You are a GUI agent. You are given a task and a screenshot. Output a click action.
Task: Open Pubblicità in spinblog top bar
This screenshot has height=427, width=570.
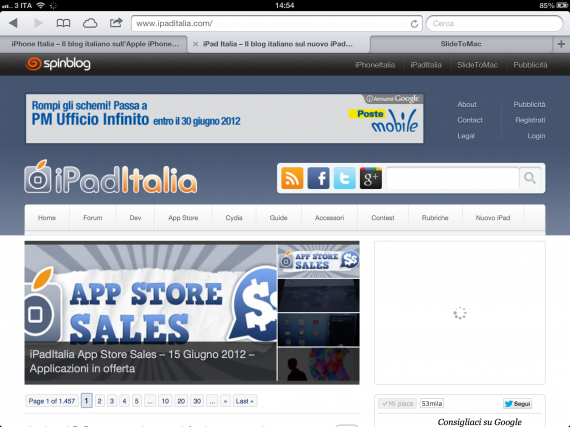tap(530, 65)
